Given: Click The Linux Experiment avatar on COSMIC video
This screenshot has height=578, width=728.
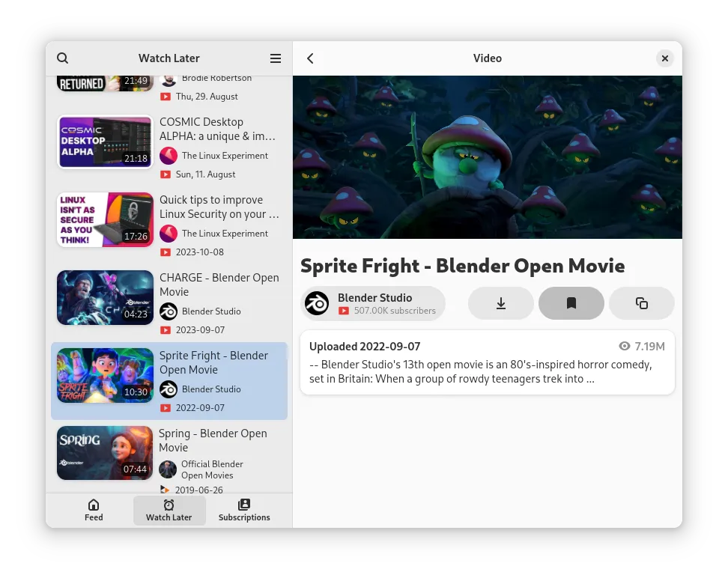Looking at the screenshot, I should pos(169,156).
